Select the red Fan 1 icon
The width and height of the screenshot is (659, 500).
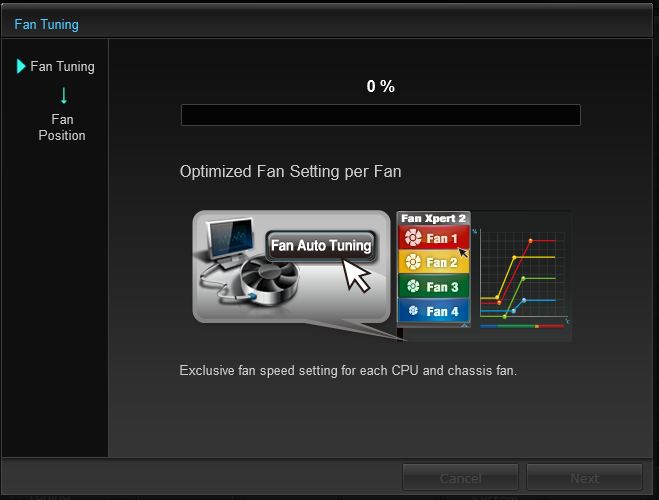click(x=413, y=238)
